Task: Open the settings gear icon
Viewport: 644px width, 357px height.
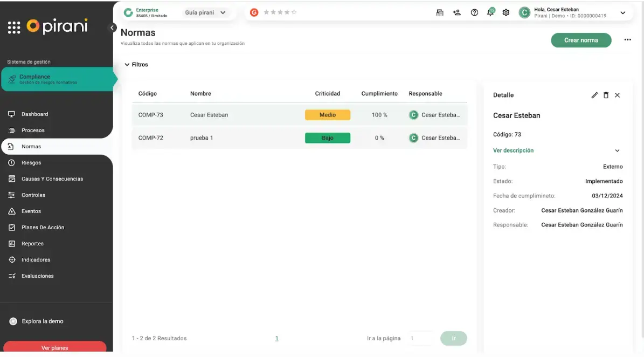Action: tap(506, 12)
